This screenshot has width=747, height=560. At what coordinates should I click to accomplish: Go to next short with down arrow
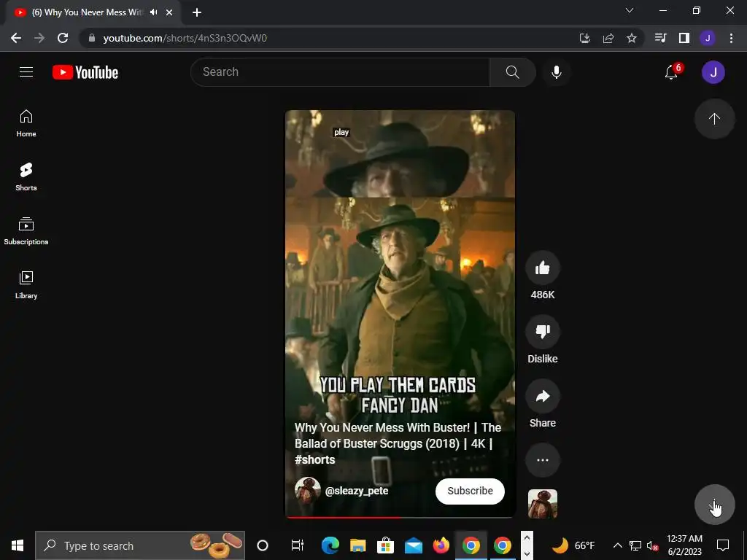714,505
